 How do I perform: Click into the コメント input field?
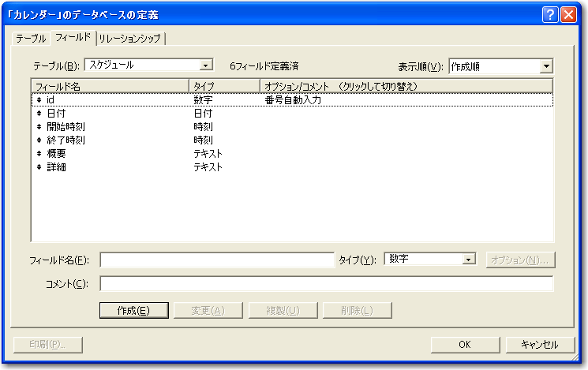pos(326,284)
